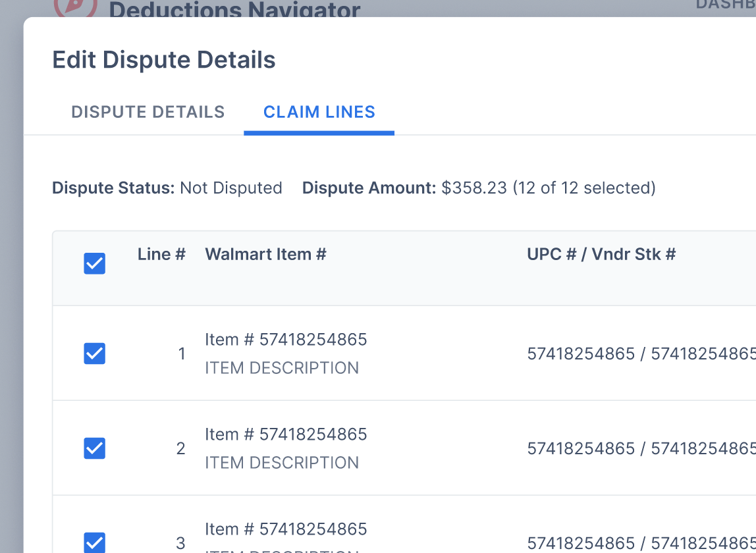
Task: Deselect the checkbox for claim line 1
Action: [x=94, y=354]
